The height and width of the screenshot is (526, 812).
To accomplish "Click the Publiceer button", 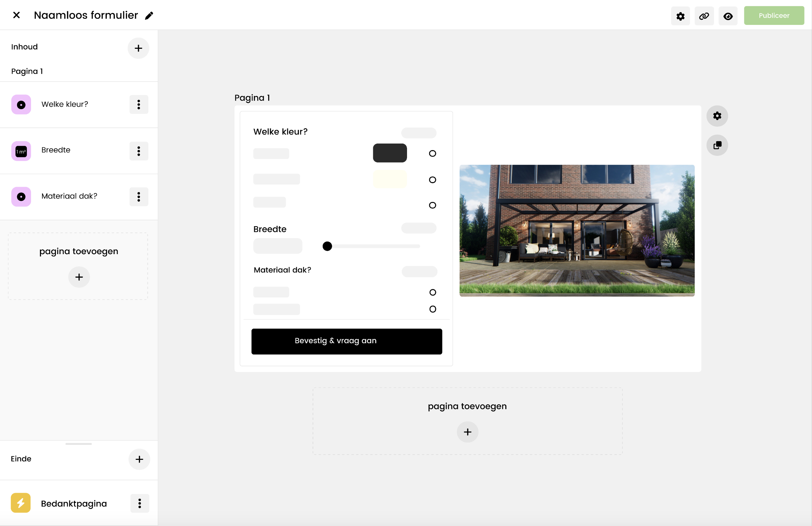I will (774, 16).
